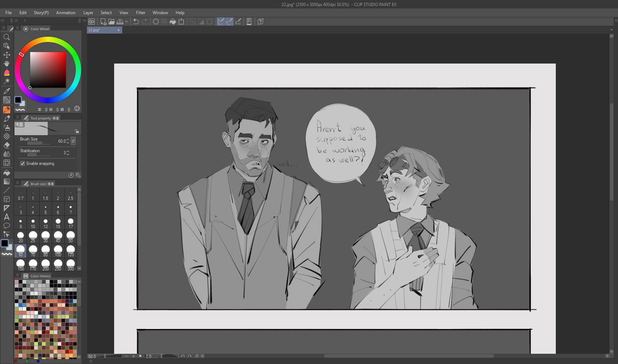The image size is (618, 364).
Task: Switch to the 22.jpg canvas tab
Action: point(94,30)
